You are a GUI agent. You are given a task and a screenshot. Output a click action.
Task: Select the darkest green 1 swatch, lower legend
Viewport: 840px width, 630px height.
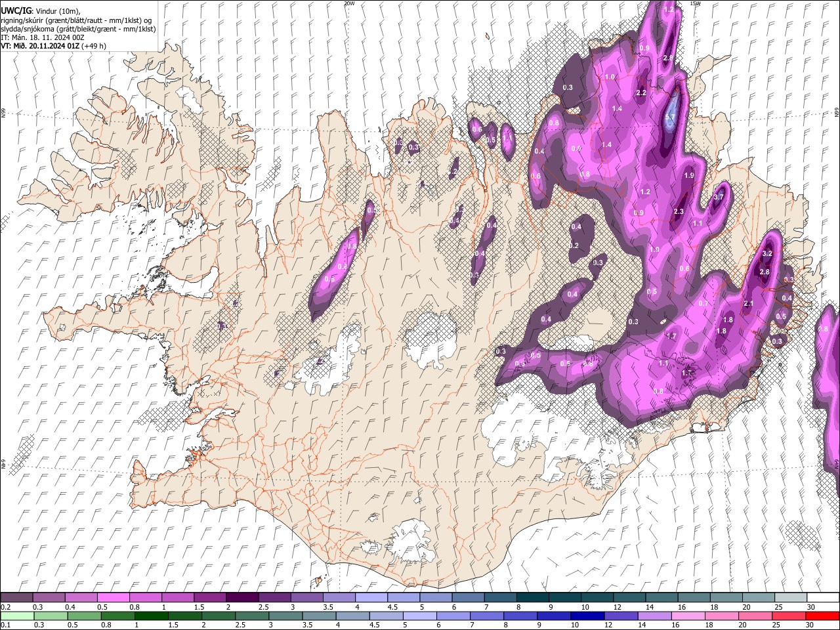(151, 616)
